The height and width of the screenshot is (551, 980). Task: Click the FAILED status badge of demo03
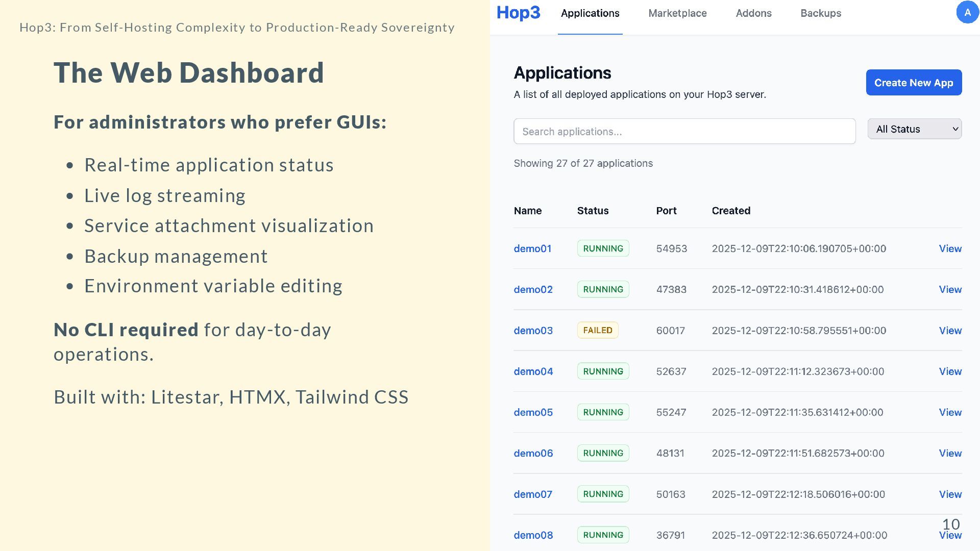tap(597, 331)
